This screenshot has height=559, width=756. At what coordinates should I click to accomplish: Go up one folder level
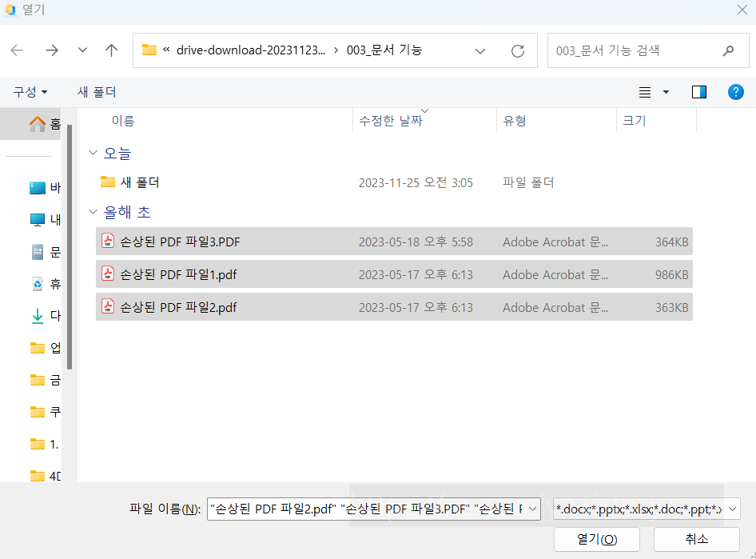click(x=111, y=50)
